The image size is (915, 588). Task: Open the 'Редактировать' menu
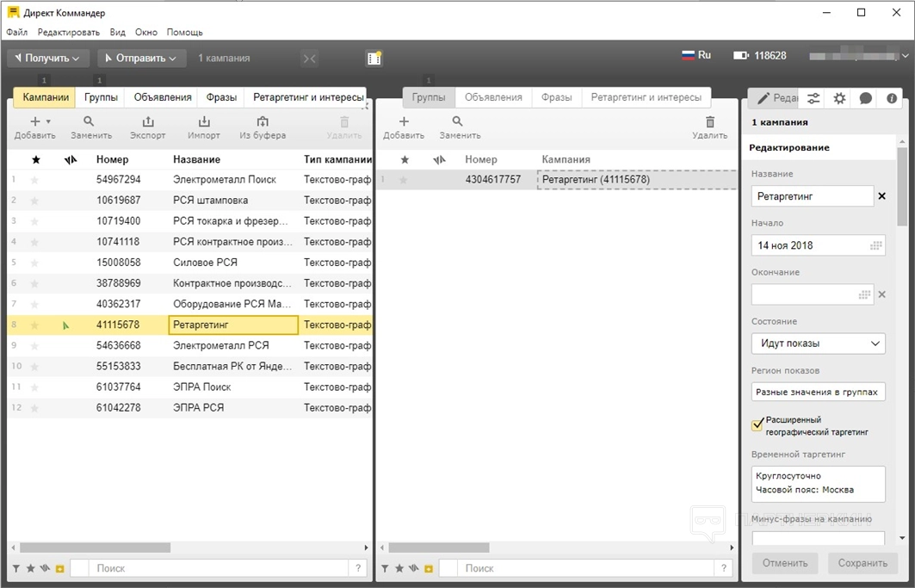[69, 32]
